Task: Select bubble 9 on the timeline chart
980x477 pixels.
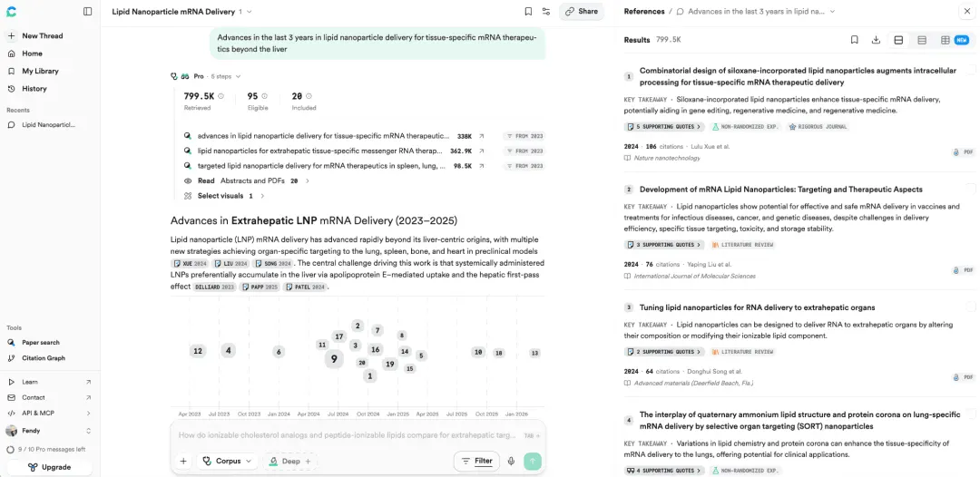Action: [x=334, y=358]
